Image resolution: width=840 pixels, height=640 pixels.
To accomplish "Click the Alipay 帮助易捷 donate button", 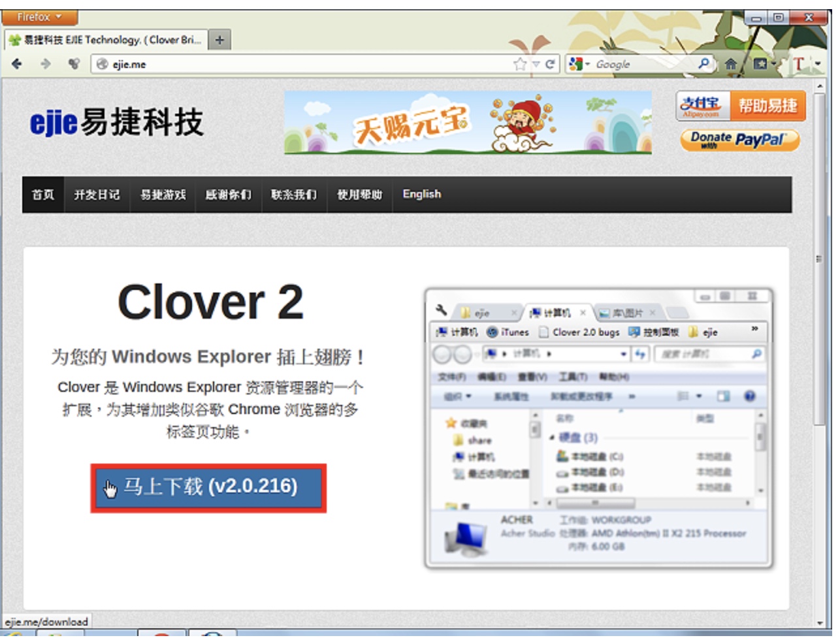I will point(741,106).
